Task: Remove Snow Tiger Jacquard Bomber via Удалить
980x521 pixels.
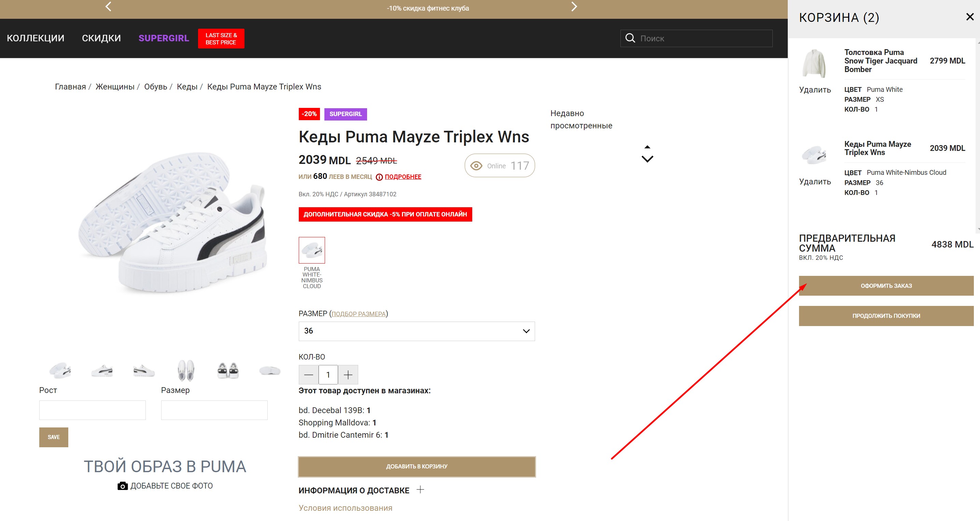Action: [815, 90]
